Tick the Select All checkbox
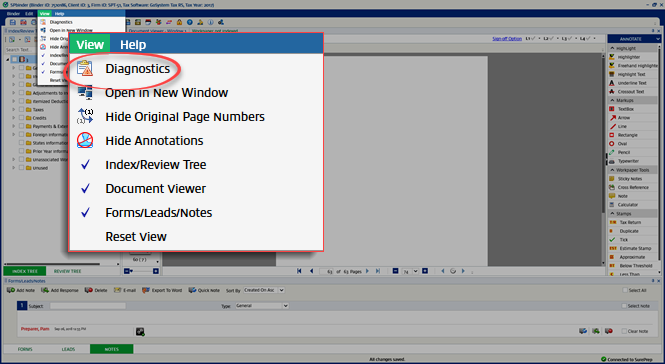The width and height of the screenshot is (665, 364). pos(625,290)
